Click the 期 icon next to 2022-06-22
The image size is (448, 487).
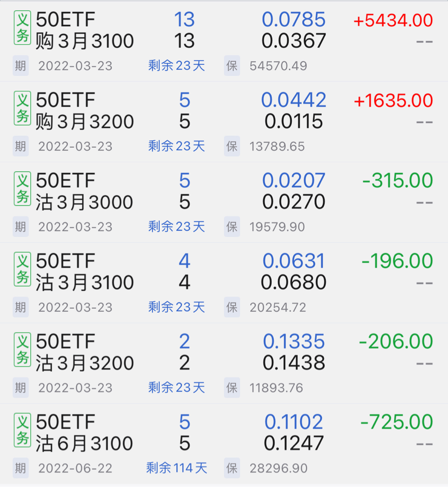point(21,468)
